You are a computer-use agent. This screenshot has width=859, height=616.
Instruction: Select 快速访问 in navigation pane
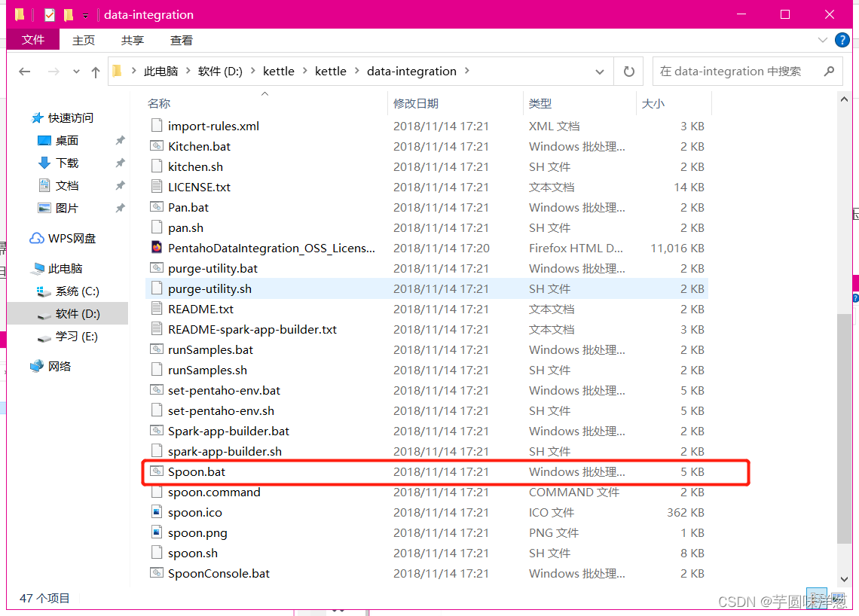(x=71, y=117)
